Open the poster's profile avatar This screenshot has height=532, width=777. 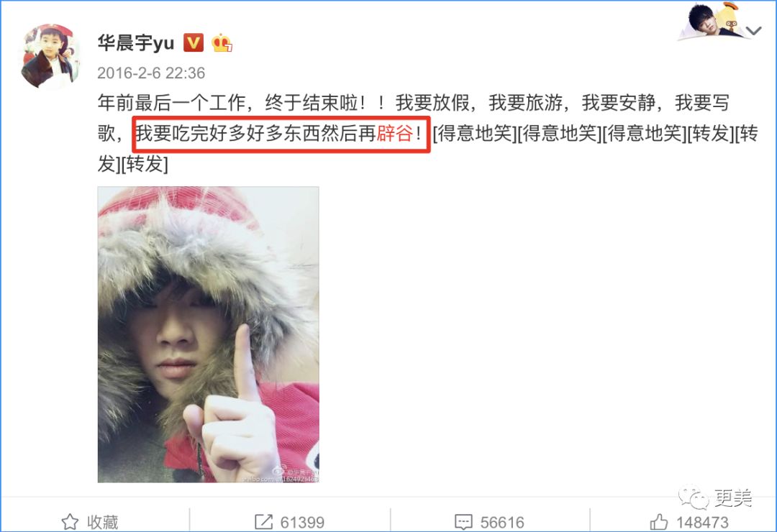(50, 56)
